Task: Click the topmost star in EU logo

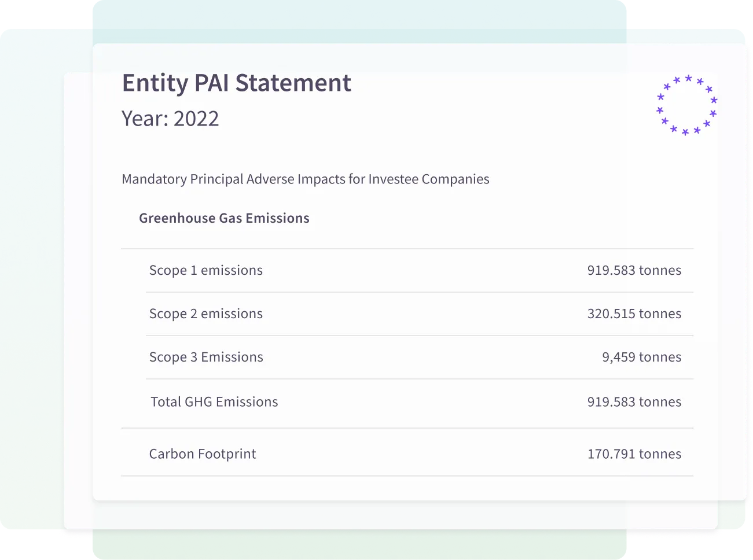Action: (688, 78)
